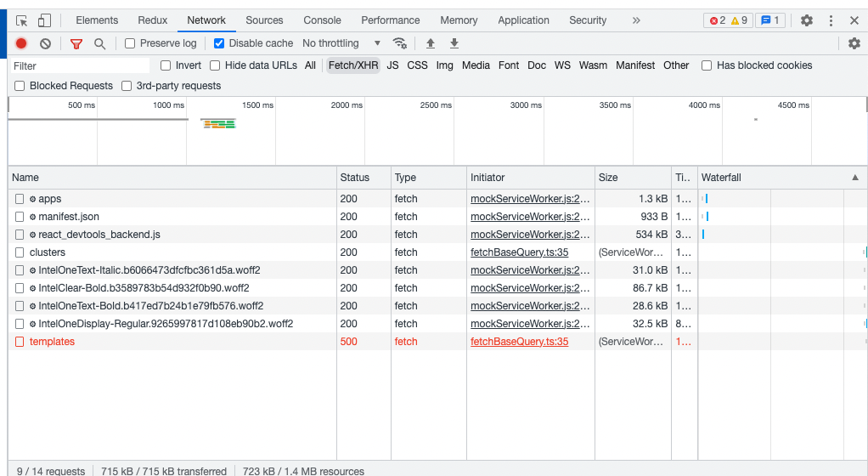The image size is (868, 476).
Task: Select the JS resource type filter
Action: 392,65
